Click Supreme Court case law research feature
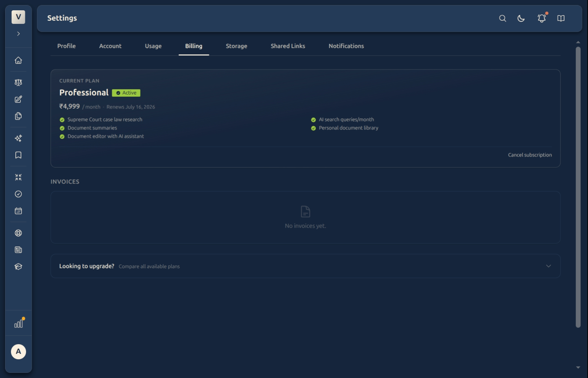The image size is (588, 378). point(105,120)
